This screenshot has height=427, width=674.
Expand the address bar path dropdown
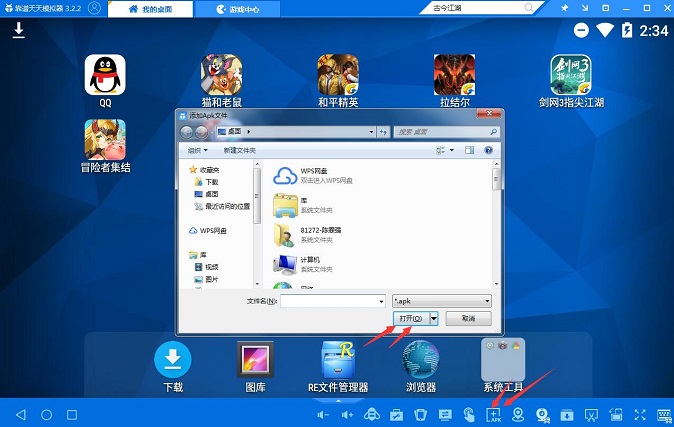tap(371, 132)
